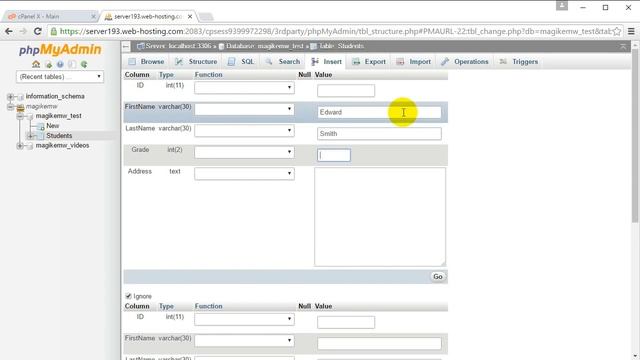Click the phpMyAdmin logo
This screenshot has width=640, height=360.
click(60, 50)
